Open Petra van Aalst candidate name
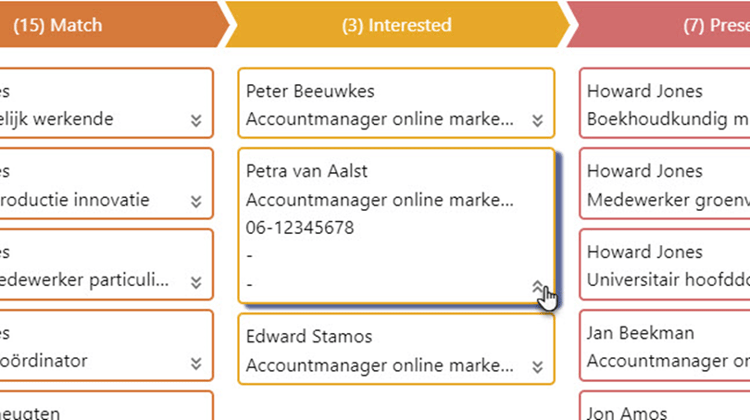Image resolution: width=750 pixels, height=420 pixels. (x=307, y=171)
